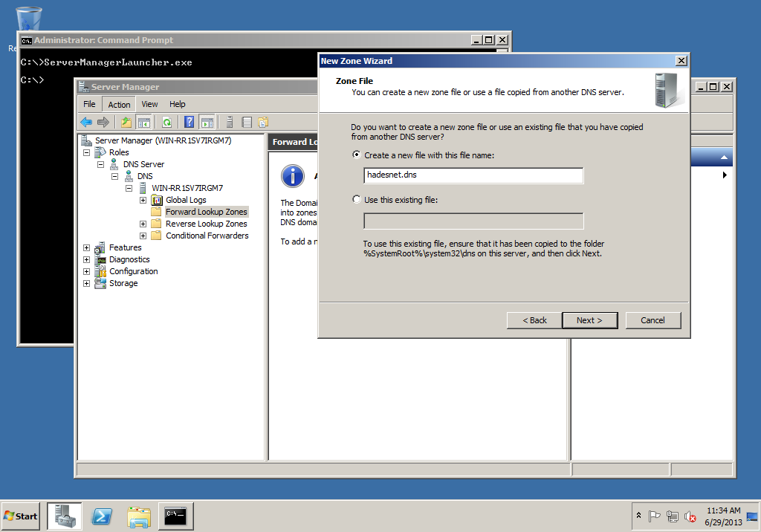The image size is (761, 532).
Task: Expand the Reverse Lookup Zones node
Action: [143, 224]
